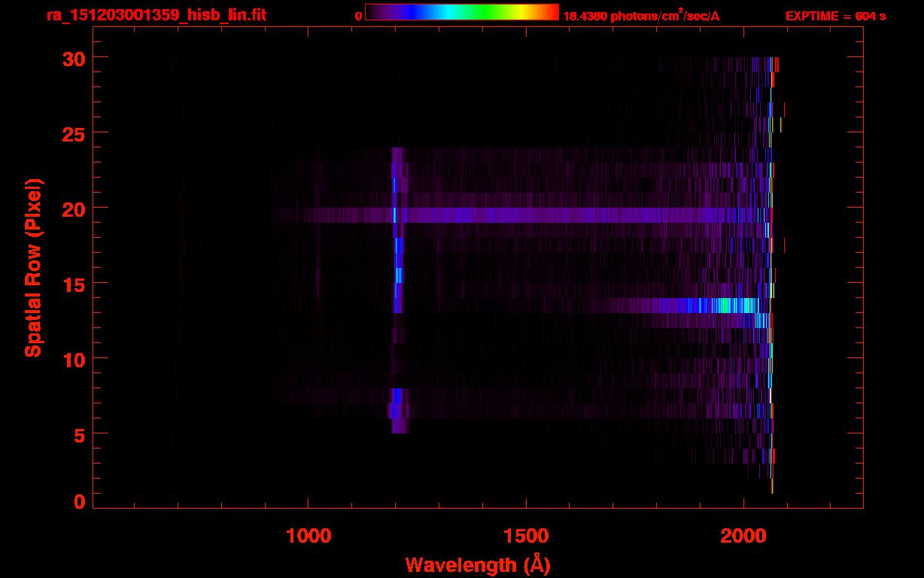
Task: Click the Spatial Row (Pixel) axis label
Action: point(33,267)
